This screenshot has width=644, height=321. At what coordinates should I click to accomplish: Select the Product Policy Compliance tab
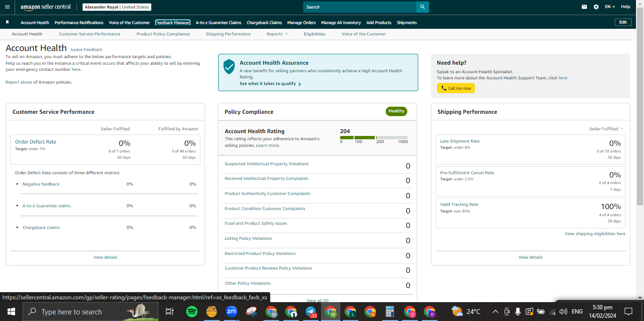(x=163, y=34)
